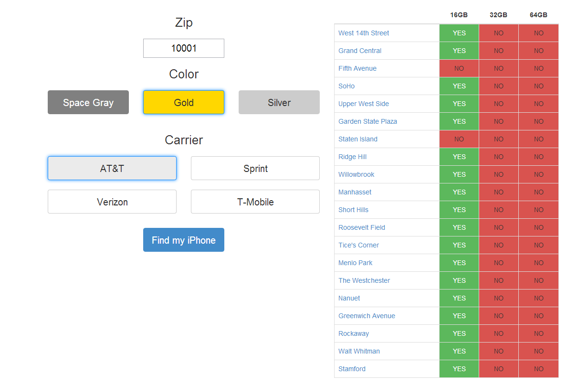588x386 pixels.
Task: Select AT&T as carrier
Action: [112, 168]
